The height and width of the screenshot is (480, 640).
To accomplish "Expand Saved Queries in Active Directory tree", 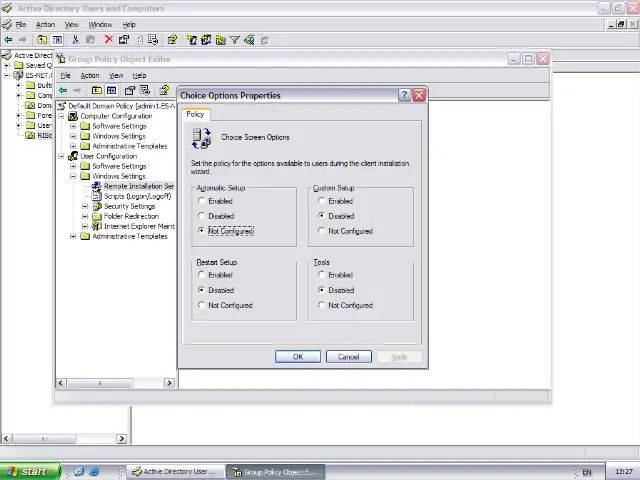I will [7, 65].
